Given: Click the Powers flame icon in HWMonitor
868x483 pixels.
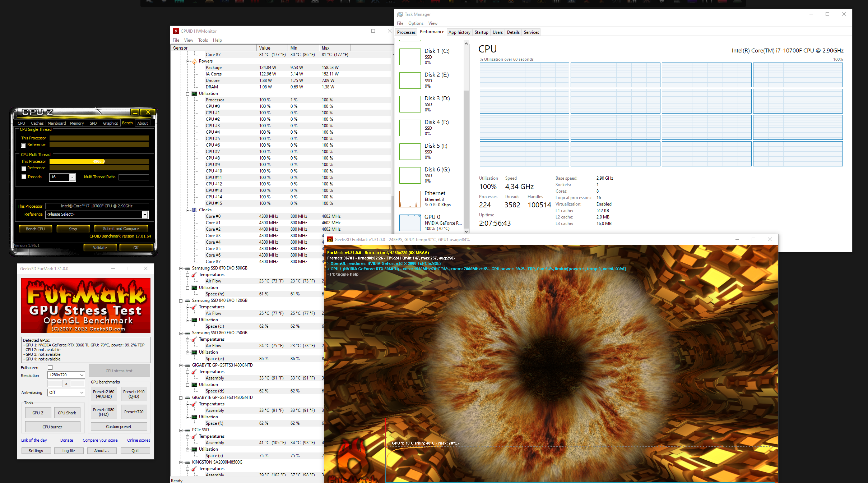Looking at the screenshot, I should pyautogui.click(x=194, y=61).
